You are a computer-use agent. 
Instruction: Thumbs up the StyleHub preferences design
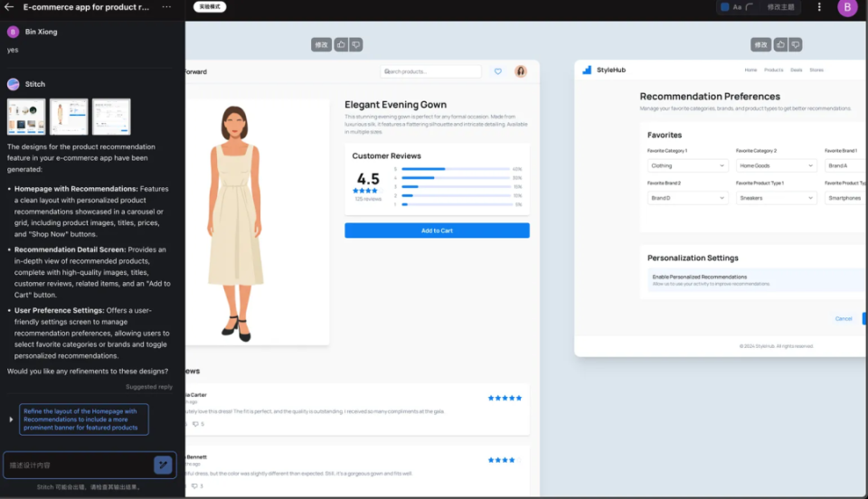780,45
